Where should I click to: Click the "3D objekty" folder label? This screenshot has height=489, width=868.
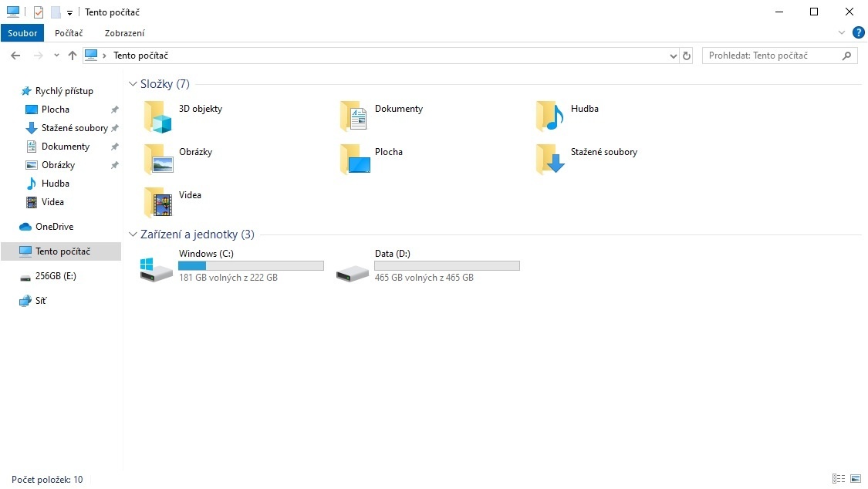tap(201, 109)
